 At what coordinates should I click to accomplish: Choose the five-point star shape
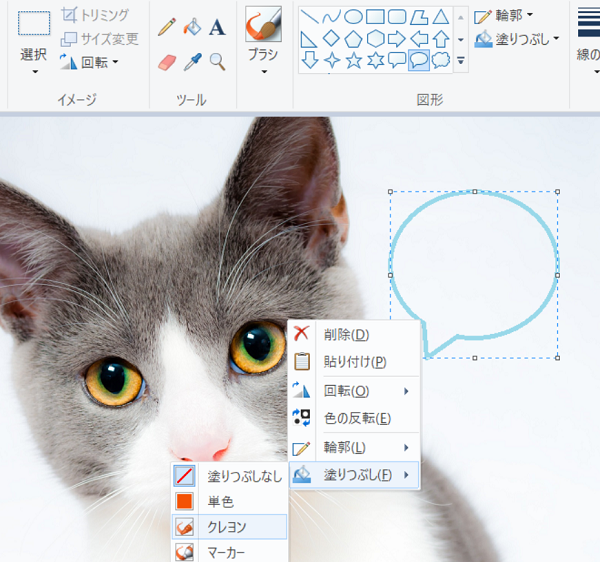(x=354, y=60)
